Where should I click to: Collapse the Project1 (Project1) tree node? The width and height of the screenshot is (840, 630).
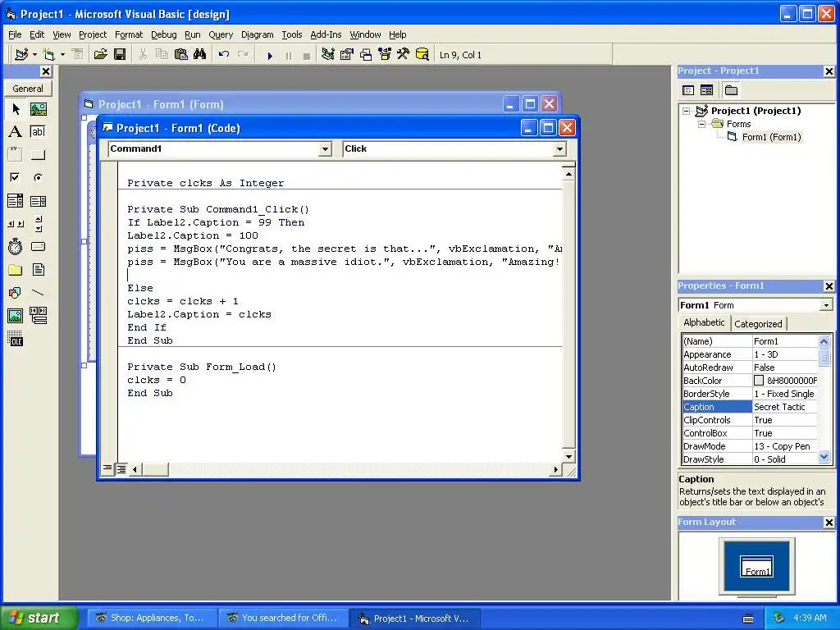click(687, 111)
